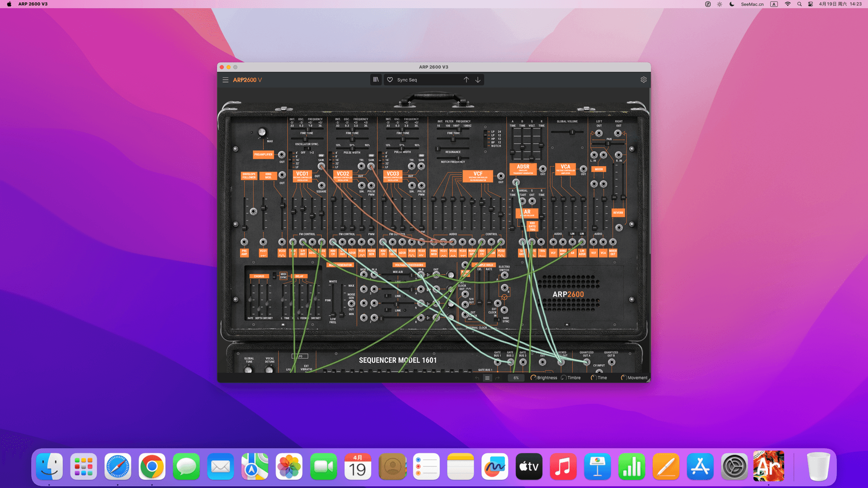Load next preset with down arrow
This screenshot has height=488, width=868.
[478, 80]
